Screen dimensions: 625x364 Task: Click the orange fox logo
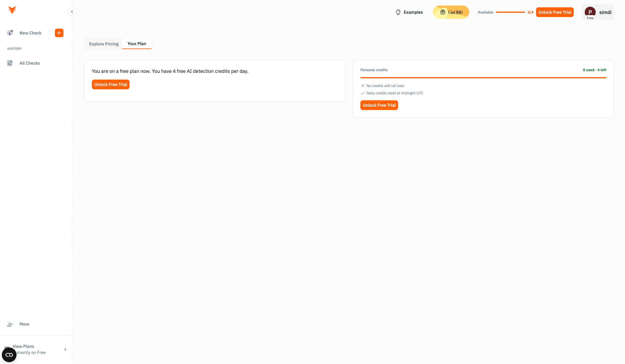point(12,10)
